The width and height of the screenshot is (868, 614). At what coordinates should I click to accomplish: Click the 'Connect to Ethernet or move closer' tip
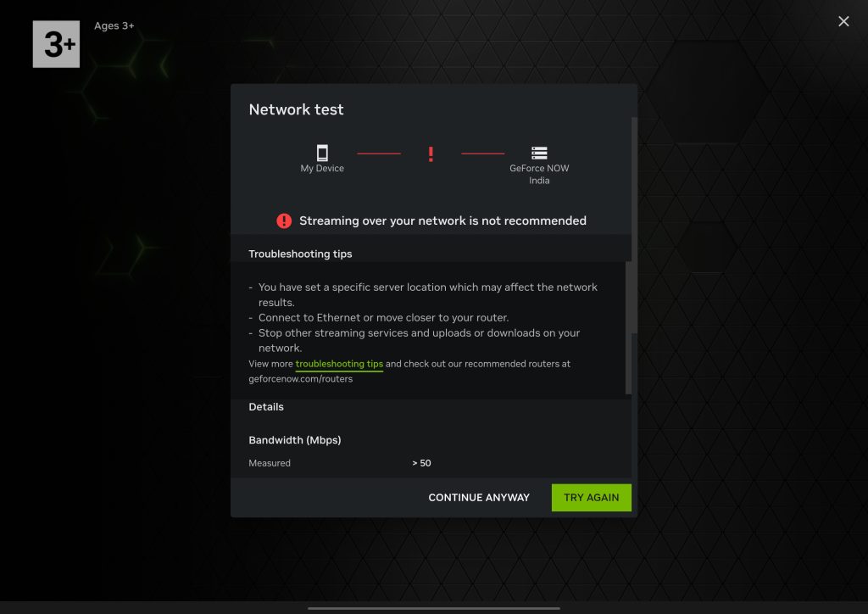[384, 318]
